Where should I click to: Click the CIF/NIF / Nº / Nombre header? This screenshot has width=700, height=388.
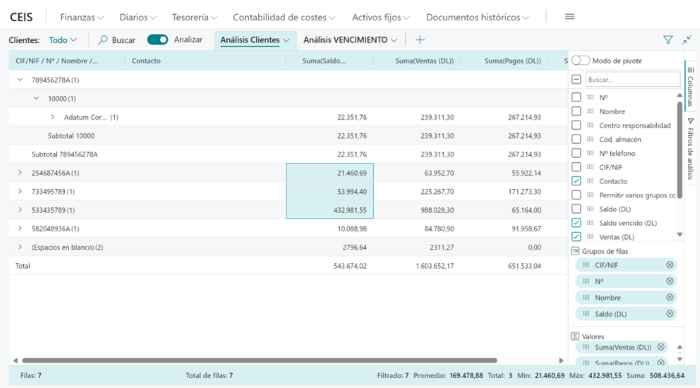pos(57,61)
